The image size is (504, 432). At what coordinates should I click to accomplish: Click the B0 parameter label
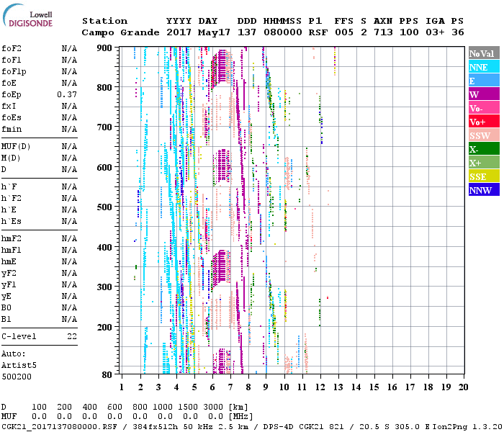point(6,307)
